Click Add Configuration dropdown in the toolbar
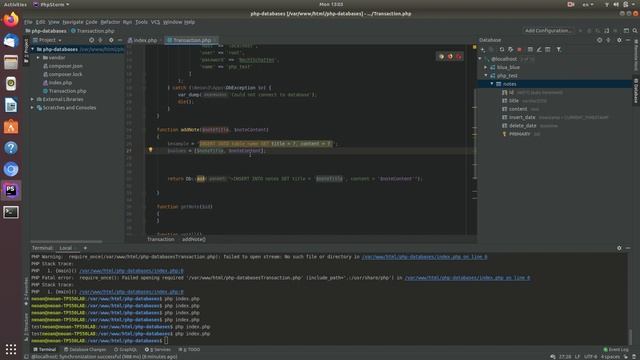The width and height of the screenshot is (640, 360). pos(549,31)
